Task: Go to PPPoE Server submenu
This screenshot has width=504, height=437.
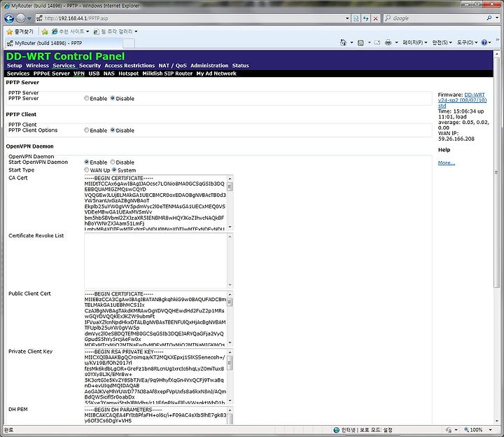Action: [x=51, y=74]
